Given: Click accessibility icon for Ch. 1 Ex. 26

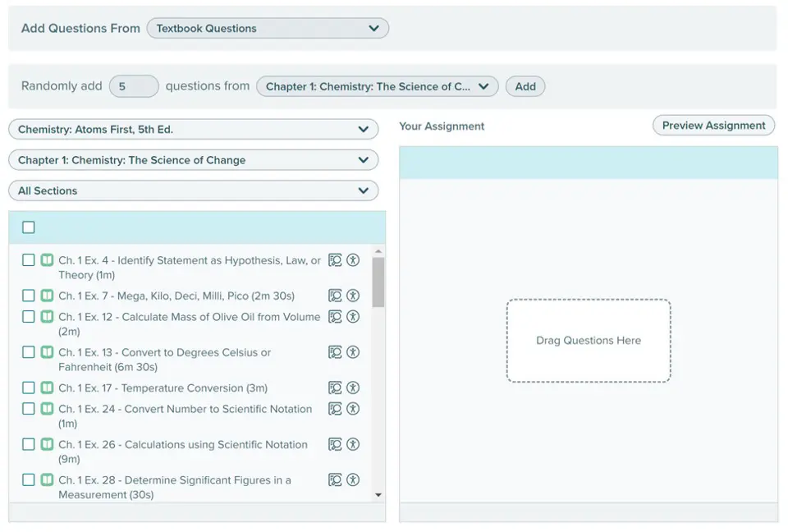Looking at the screenshot, I should pos(353,444).
